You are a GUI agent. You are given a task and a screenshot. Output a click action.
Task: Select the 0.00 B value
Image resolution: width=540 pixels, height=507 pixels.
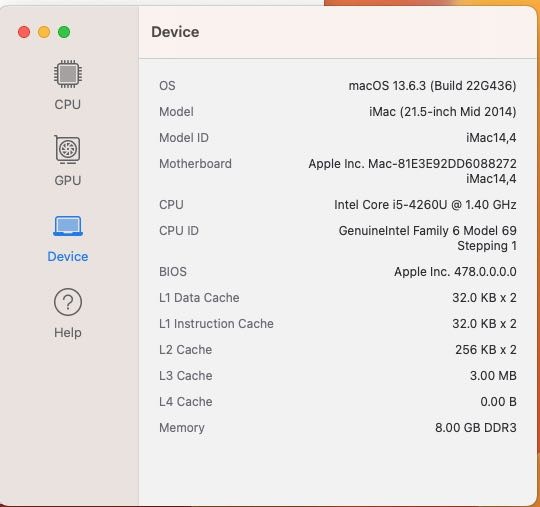click(x=498, y=402)
